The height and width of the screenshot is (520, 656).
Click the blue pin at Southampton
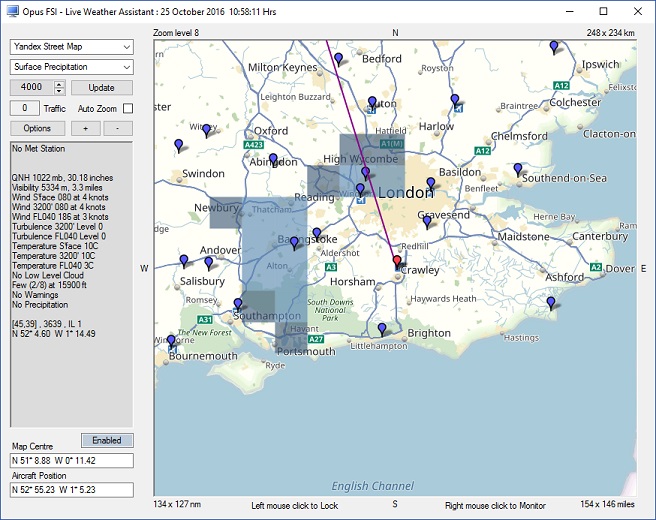coord(238,304)
